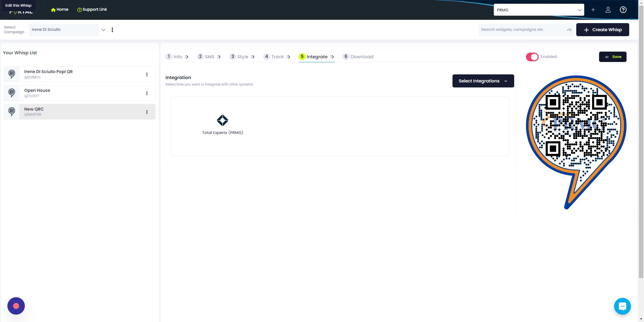Go to step 5 Integrate tab
644x322 pixels.
coord(316,57)
